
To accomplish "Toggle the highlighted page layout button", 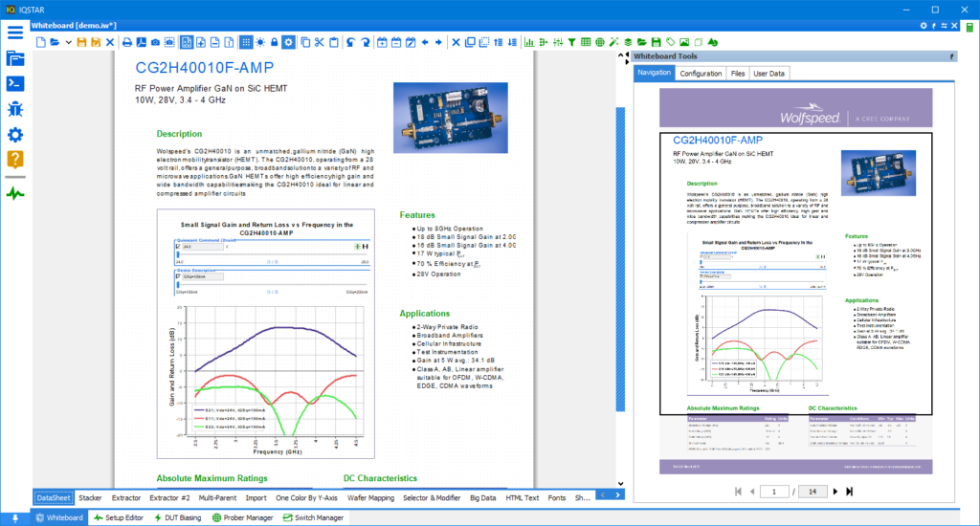I will pyautogui.click(x=187, y=42).
